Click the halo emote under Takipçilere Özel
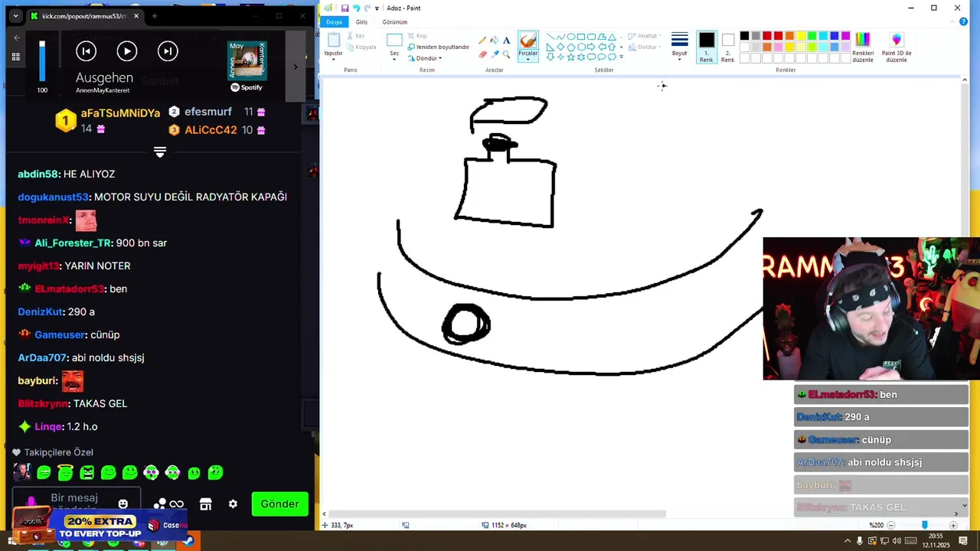This screenshot has height=551, width=980. pos(65,473)
